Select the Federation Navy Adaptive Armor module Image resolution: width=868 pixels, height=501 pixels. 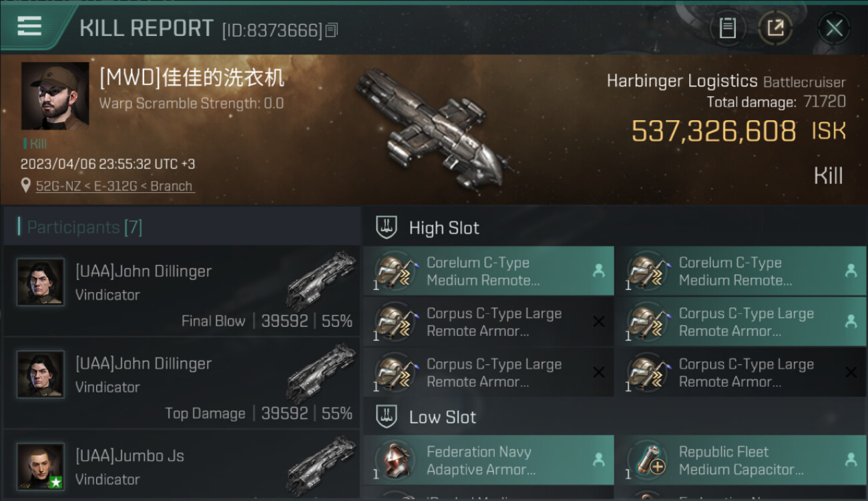click(489, 460)
